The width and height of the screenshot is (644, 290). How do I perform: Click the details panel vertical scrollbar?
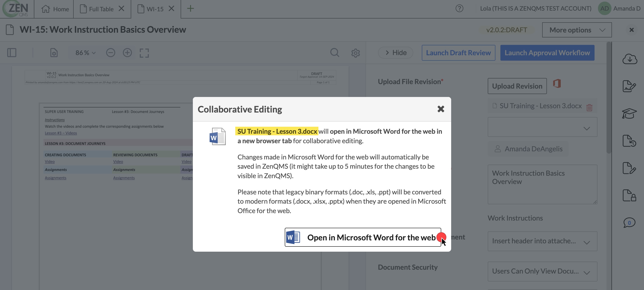pyautogui.click(x=609, y=97)
